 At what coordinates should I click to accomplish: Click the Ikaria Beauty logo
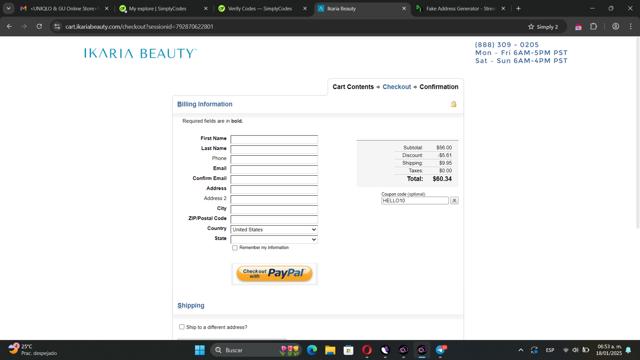140,53
